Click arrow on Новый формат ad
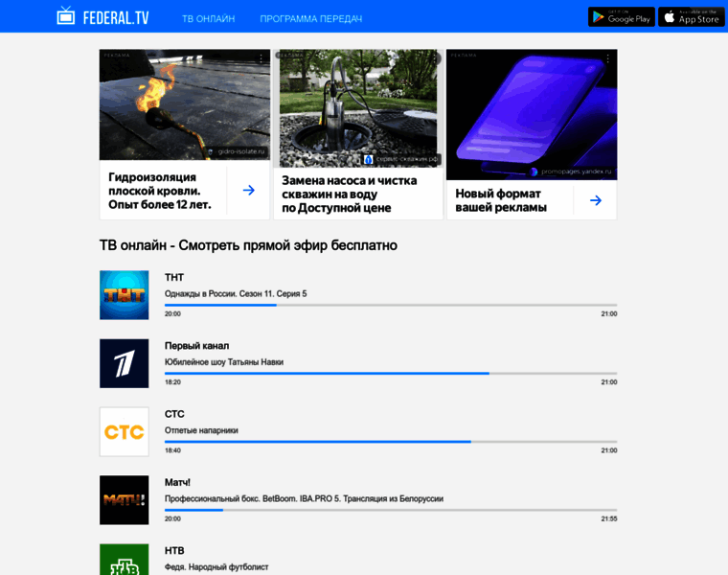Screen dimensions: 728x575 (x=596, y=200)
